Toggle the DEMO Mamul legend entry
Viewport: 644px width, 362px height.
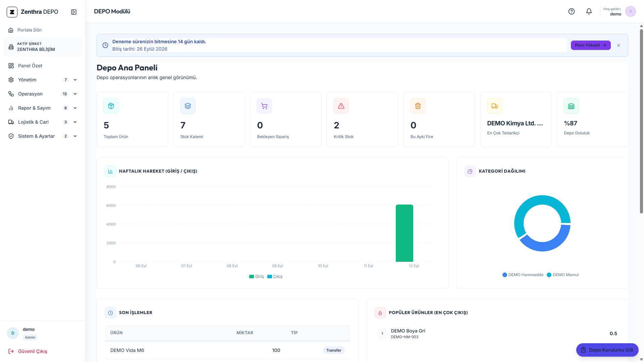[x=563, y=275]
